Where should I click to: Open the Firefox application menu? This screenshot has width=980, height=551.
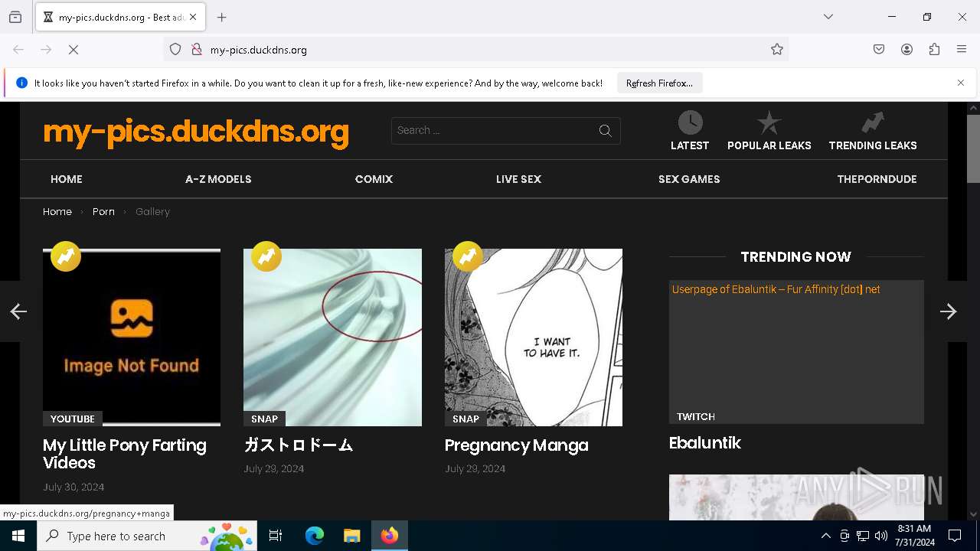(962, 50)
